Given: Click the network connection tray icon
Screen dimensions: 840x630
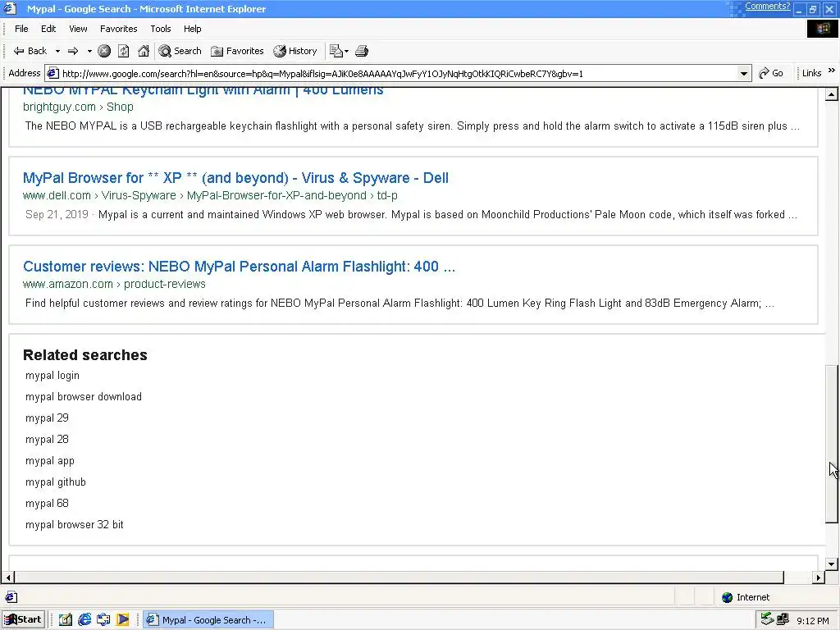Looking at the screenshot, I should coord(783,619).
